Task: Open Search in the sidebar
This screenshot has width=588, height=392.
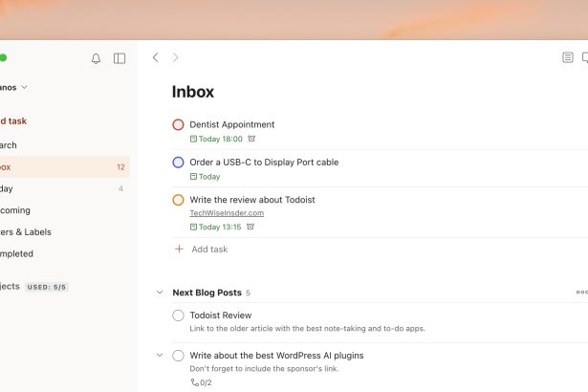Action: (64, 145)
